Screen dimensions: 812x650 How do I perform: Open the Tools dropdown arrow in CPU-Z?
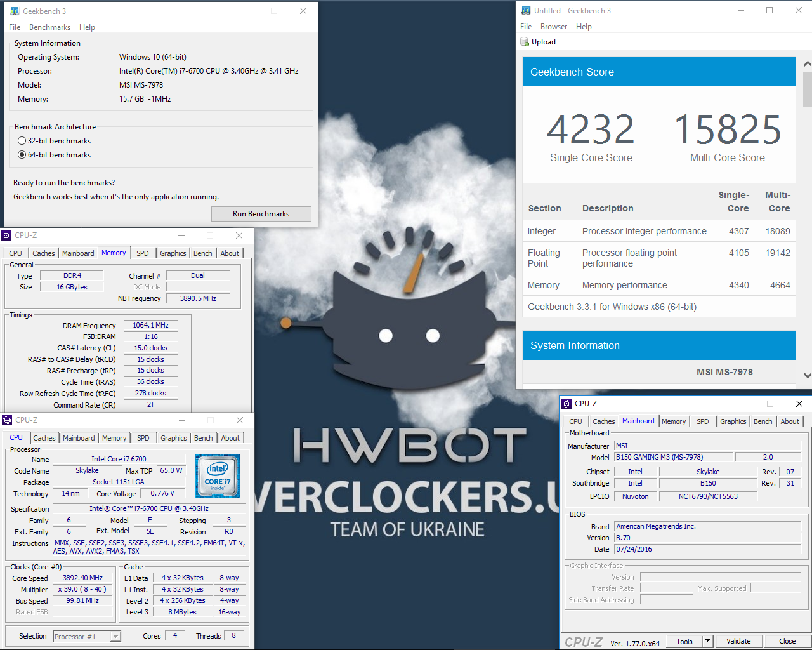point(708,641)
